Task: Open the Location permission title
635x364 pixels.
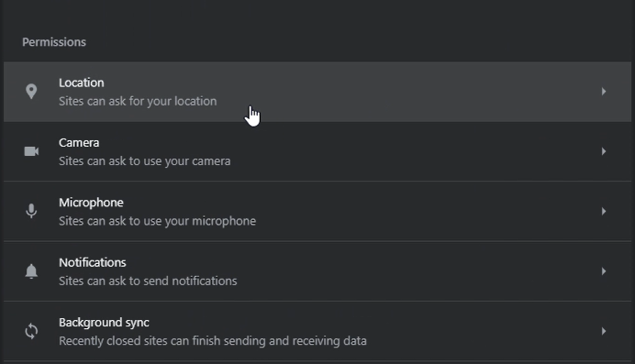Action: 82,83
